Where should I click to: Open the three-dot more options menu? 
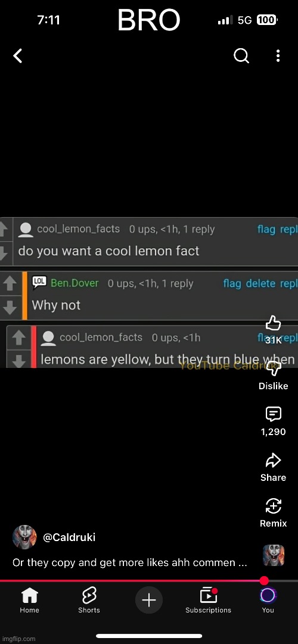(278, 56)
